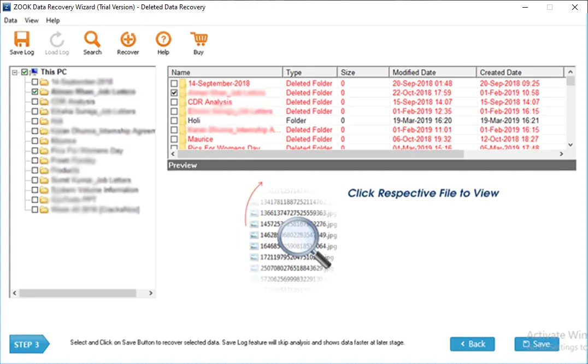
Task: Sort by Created Date column header
Action: [520, 72]
